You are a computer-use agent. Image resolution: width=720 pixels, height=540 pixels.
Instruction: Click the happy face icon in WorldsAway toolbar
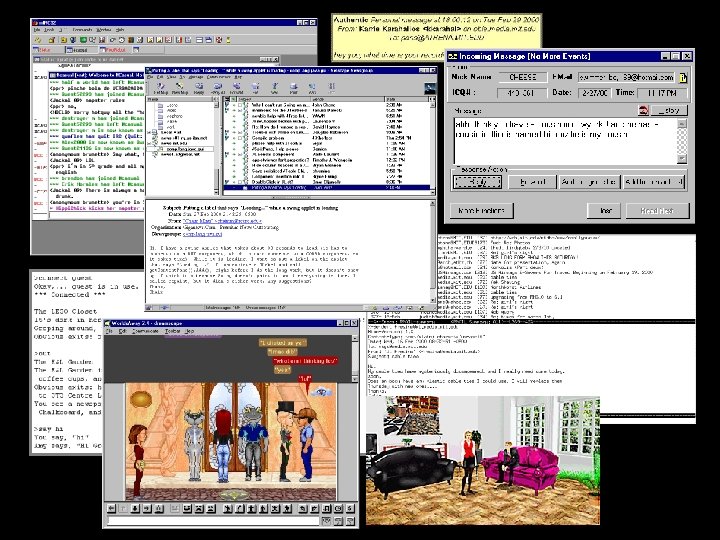[187, 508]
